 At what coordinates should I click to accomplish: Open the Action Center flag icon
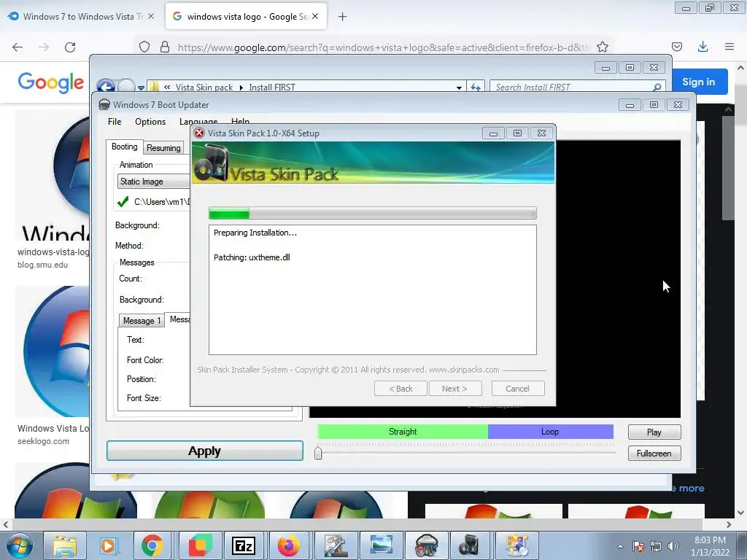[638, 546]
